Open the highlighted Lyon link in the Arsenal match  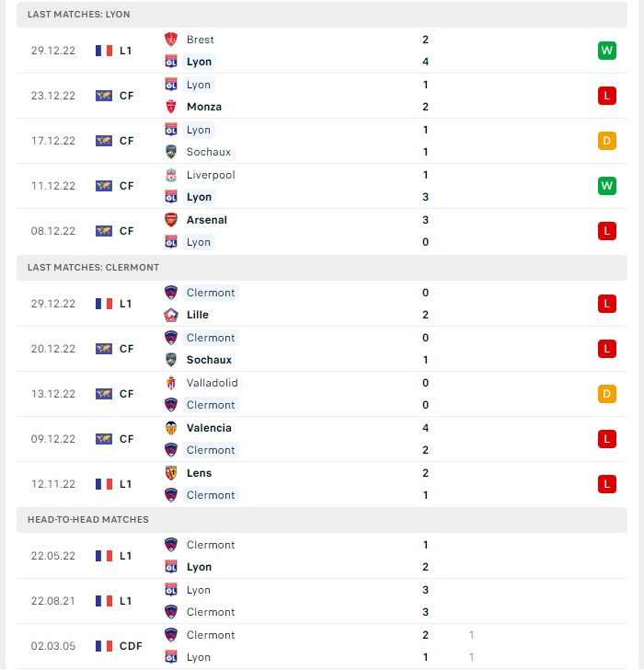pos(199,242)
